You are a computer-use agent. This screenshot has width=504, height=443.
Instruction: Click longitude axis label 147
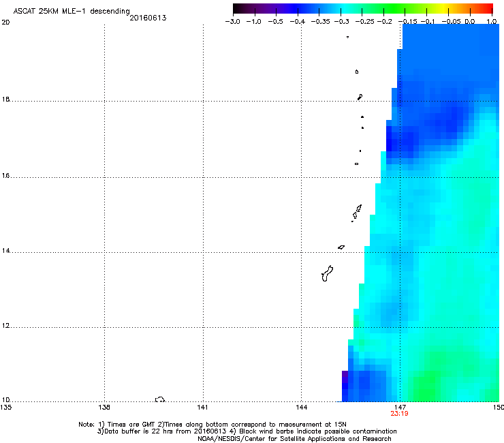point(400,408)
